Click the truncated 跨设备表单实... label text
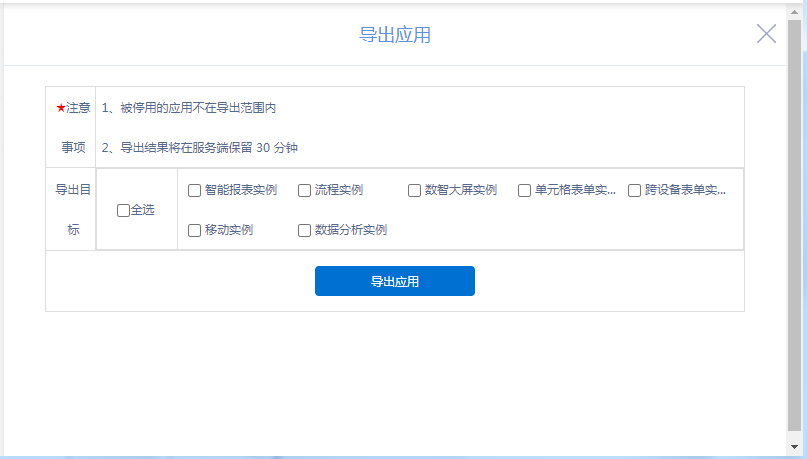Viewport: 807px width, 459px height. [685, 190]
